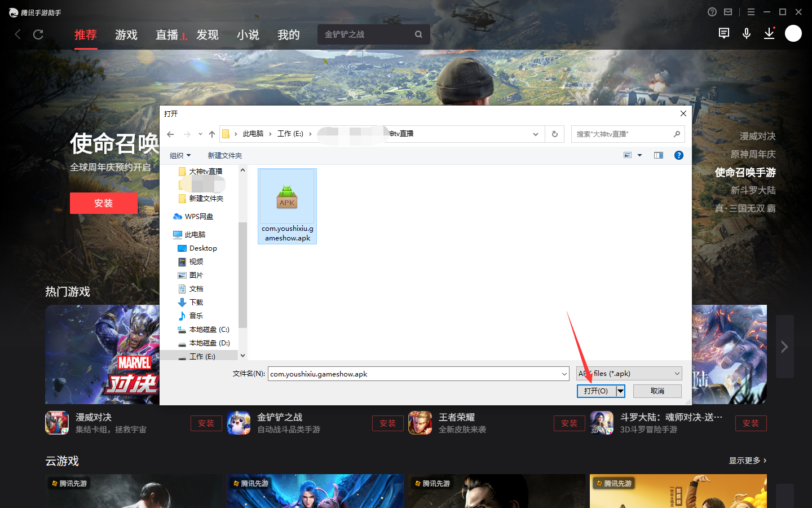Switch to the 推荐 tab
This screenshot has height=508, width=812.
coord(86,35)
